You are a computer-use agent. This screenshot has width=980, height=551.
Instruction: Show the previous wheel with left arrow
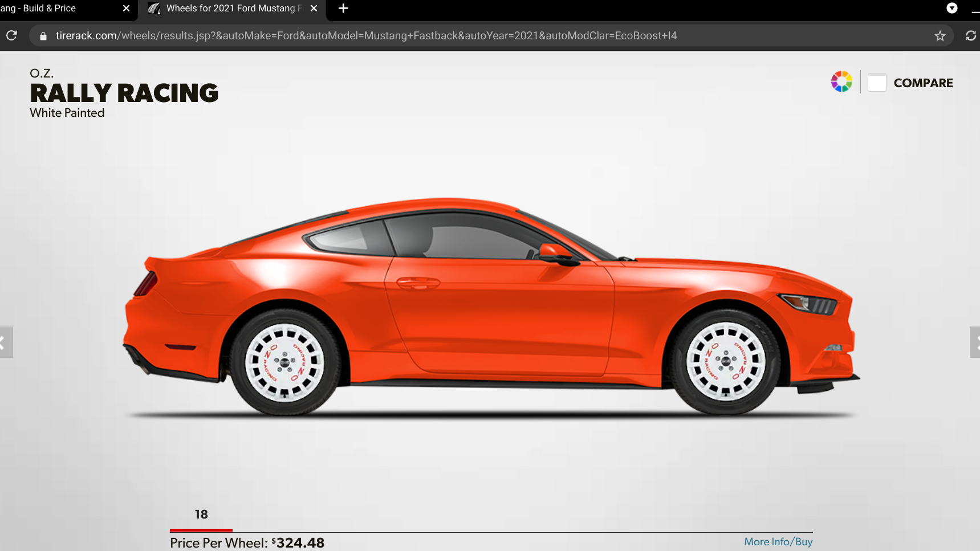coord(5,342)
